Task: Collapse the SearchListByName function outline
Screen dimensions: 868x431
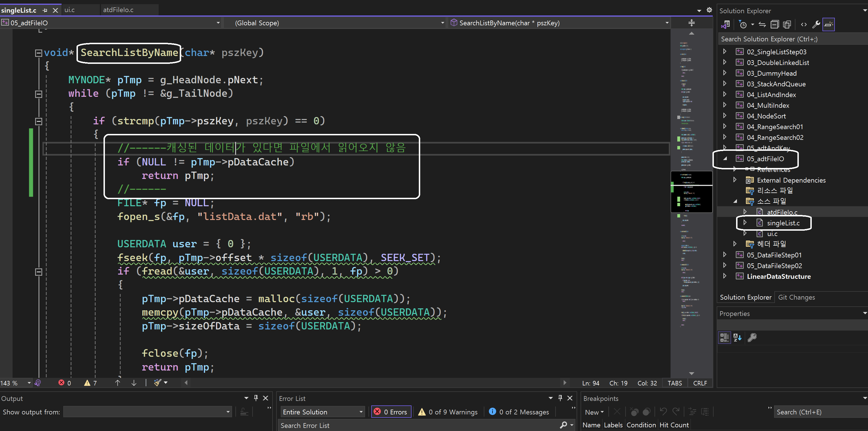Action: coord(39,53)
